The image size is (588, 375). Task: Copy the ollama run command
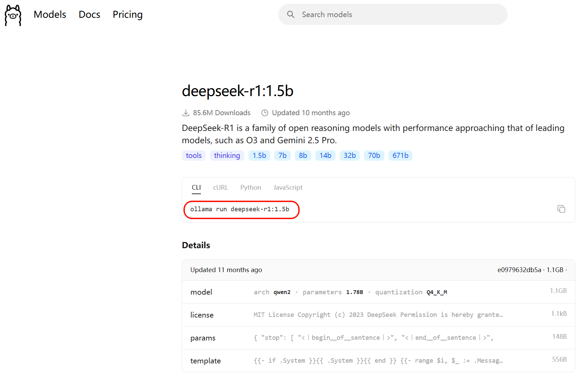tap(561, 209)
